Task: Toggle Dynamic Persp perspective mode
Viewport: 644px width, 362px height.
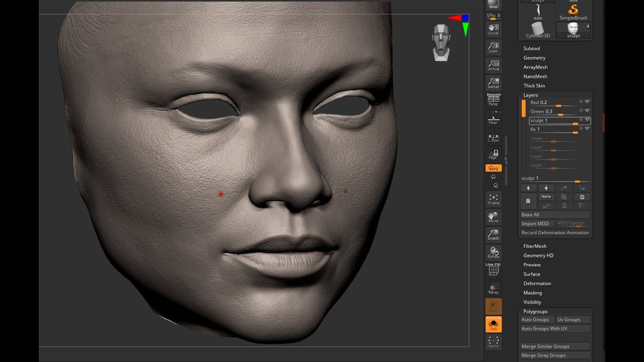Action: [x=494, y=100]
